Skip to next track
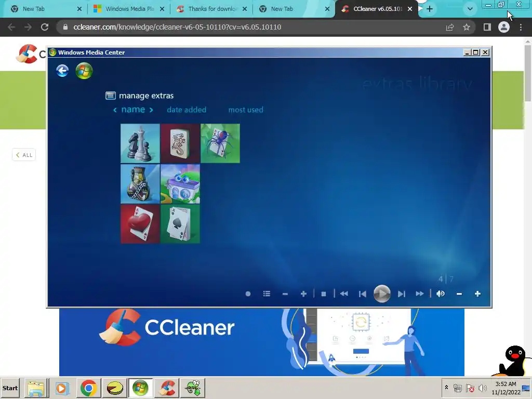This screenshot has width=532, height=399. 402,294
